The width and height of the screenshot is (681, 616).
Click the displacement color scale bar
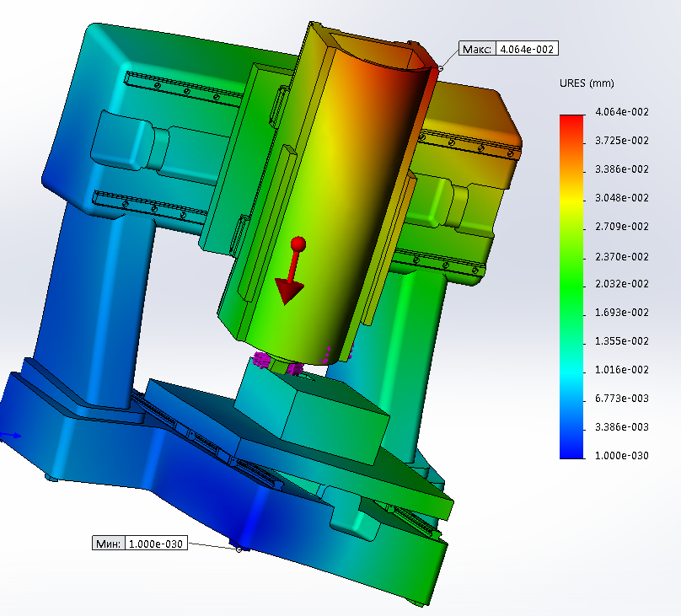click(571, 287)
